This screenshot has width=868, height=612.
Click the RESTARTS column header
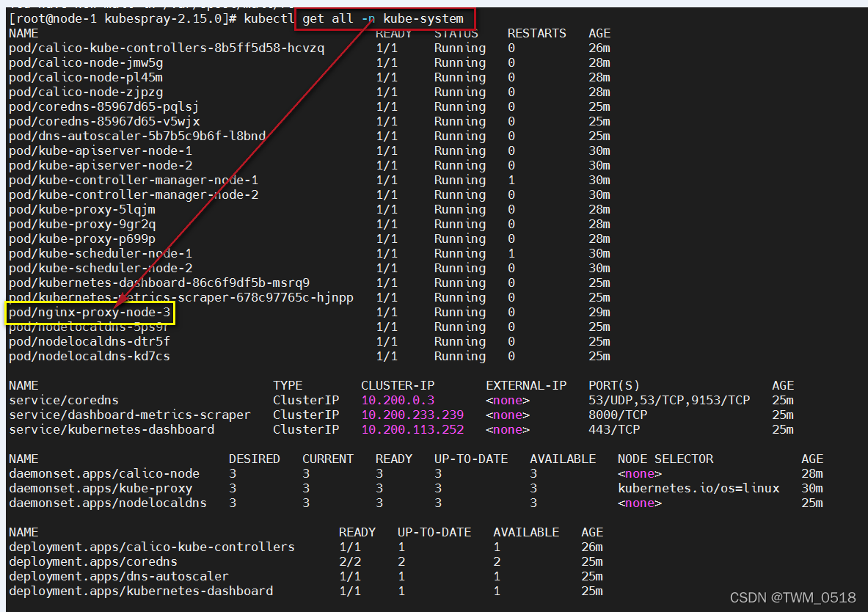tap(536, 34)
